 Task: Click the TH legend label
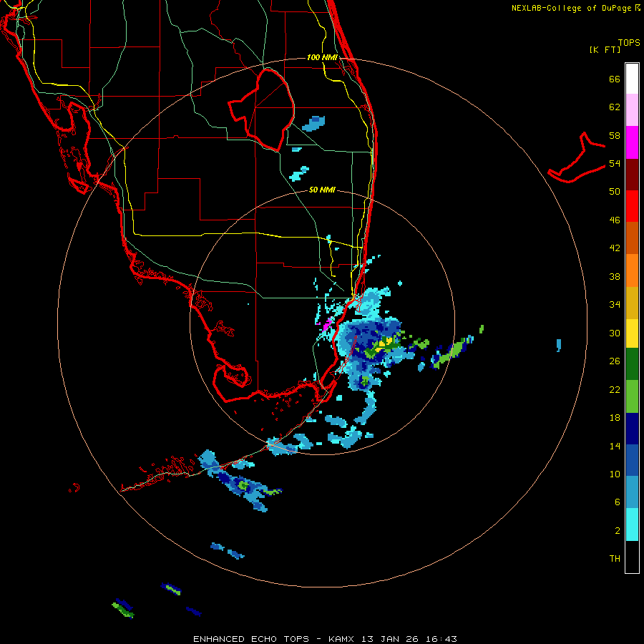point(615,559)
